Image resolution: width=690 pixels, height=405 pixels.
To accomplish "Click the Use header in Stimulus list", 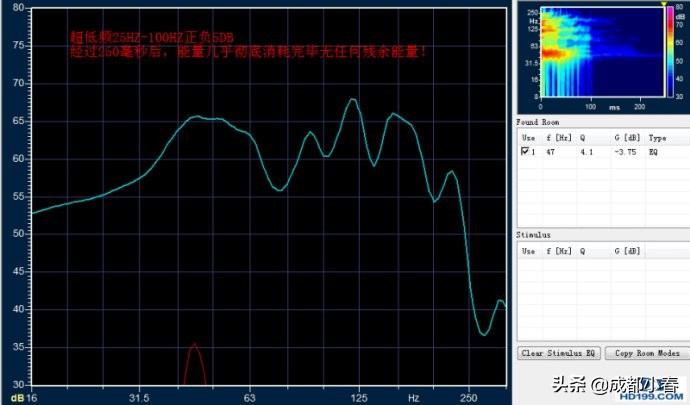I will [x=528, y=249].
